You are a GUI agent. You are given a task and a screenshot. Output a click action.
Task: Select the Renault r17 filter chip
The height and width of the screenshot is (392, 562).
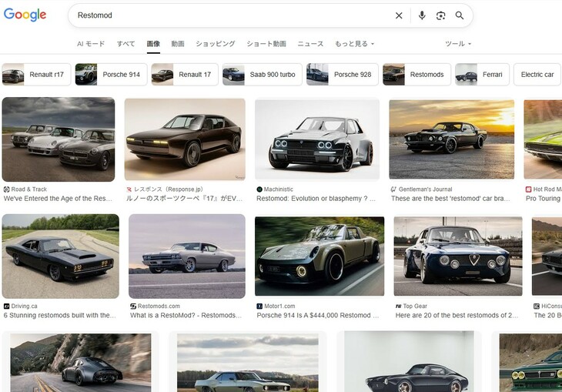36,75
